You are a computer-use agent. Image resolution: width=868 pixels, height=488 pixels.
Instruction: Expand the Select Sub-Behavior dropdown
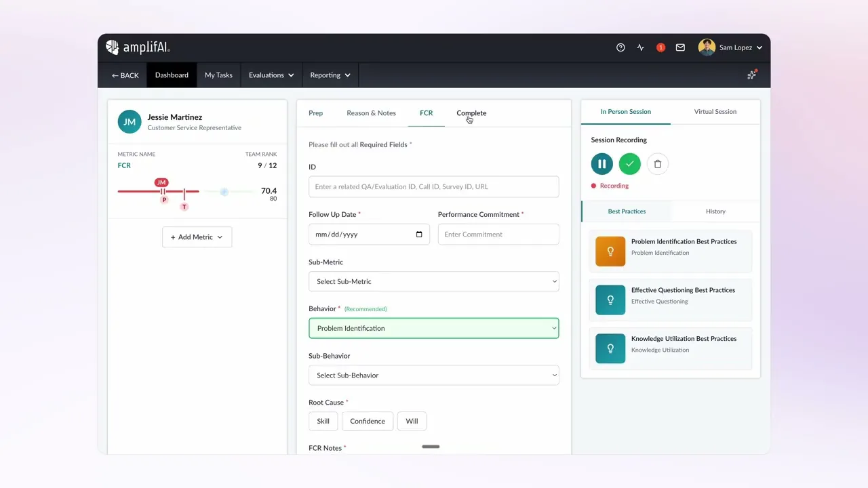pos(434,375)
